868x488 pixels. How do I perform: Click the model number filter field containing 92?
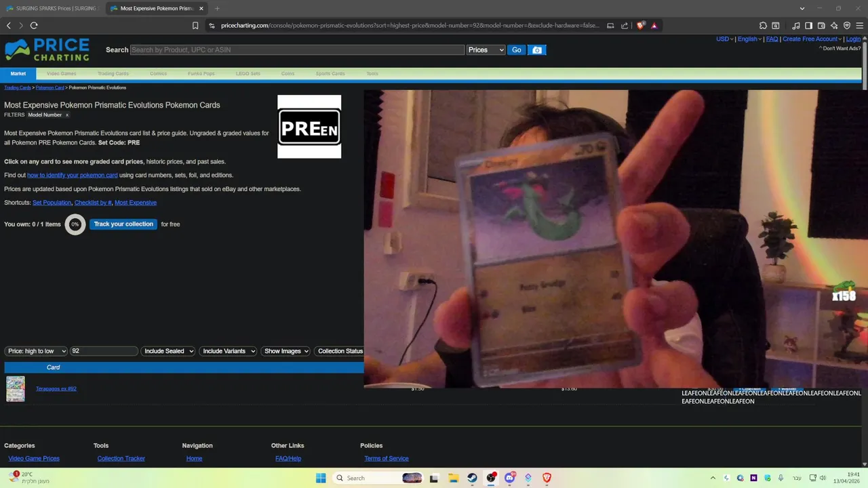pyautogui.click(x=104, y=351)
